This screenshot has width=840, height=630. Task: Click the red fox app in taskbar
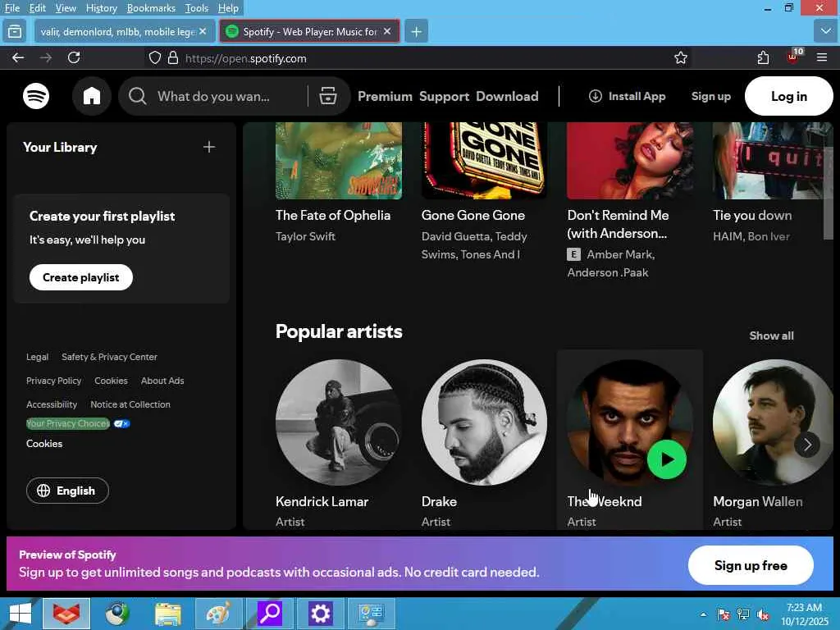point(66,614)
